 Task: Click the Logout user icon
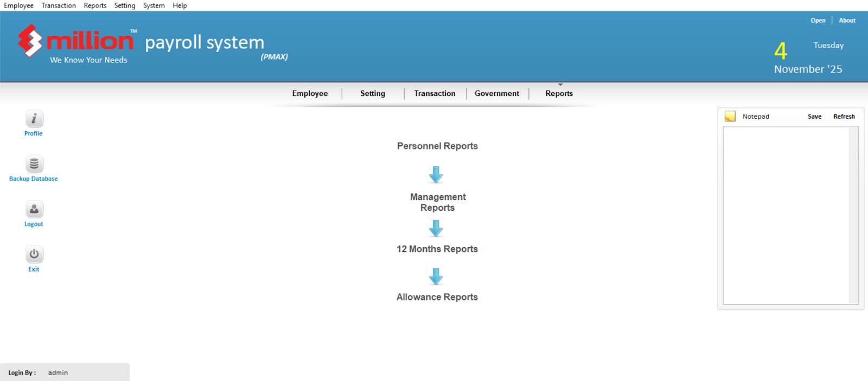tap(34, 209)
